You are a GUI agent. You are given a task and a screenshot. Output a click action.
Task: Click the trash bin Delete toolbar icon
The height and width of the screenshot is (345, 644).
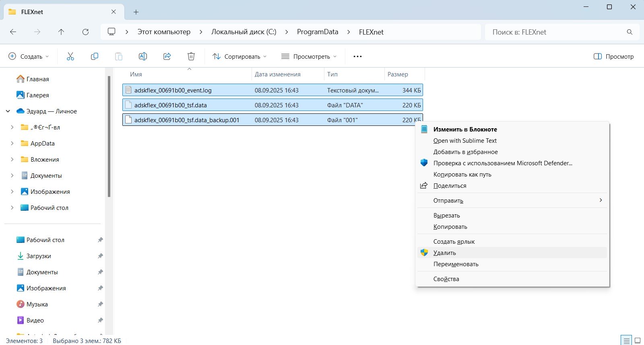191,57
